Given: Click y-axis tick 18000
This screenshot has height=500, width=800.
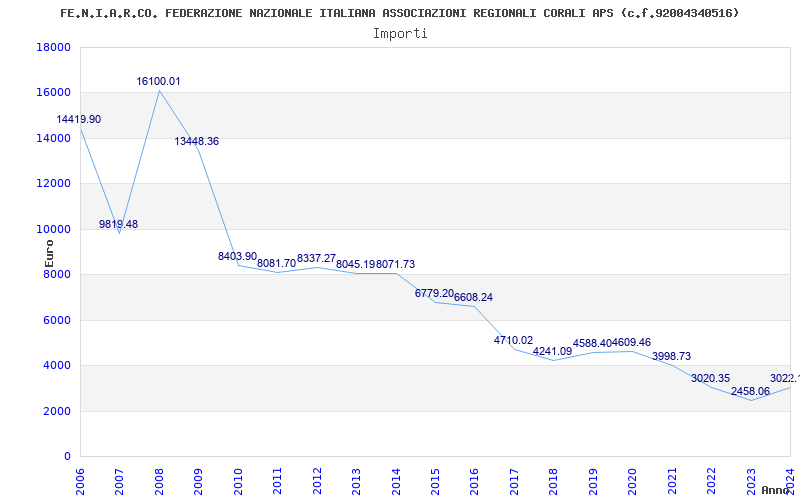Looking at the screenshot, I should 53,47.
